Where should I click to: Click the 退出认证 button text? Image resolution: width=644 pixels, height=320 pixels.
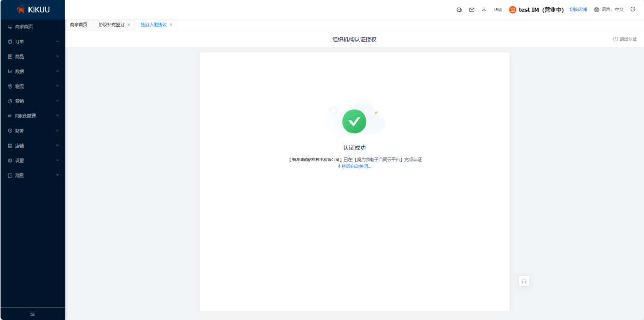click(x=628, y=39)
